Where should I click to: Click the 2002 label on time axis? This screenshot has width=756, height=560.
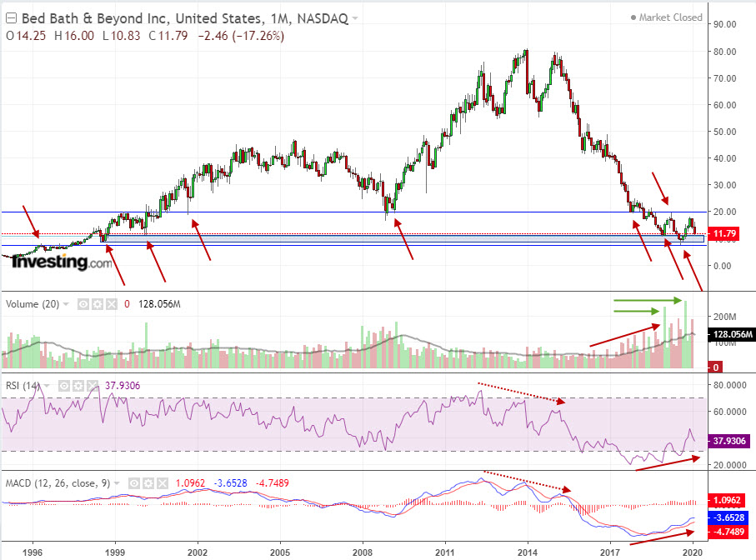(198, 552)
